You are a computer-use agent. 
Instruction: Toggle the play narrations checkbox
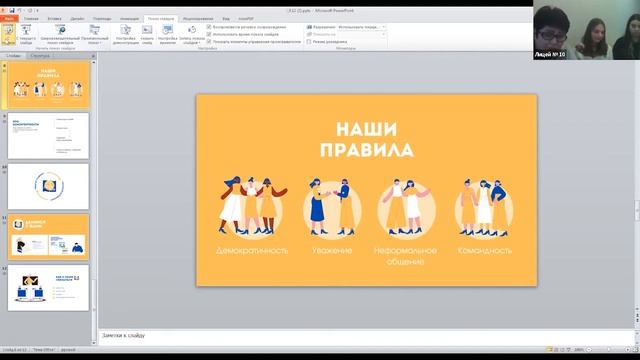pos(209,27)
